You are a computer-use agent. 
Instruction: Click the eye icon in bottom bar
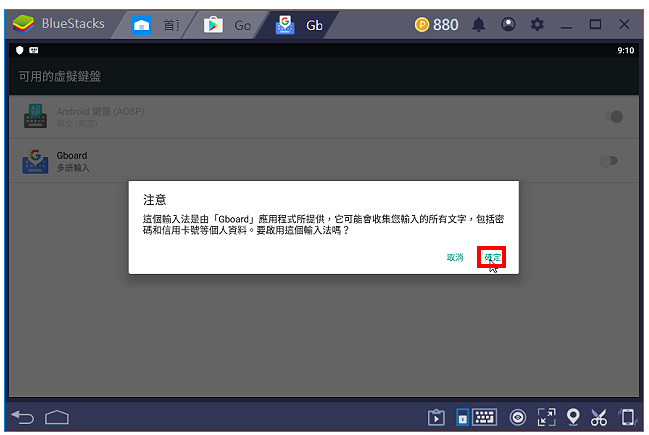pyautogui.click(x=518, y=417)
